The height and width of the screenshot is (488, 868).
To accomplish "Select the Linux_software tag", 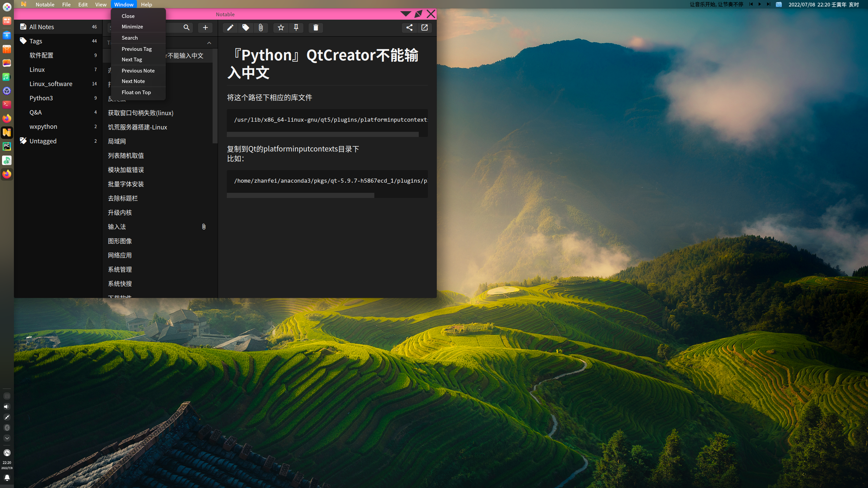I will 51,84.
